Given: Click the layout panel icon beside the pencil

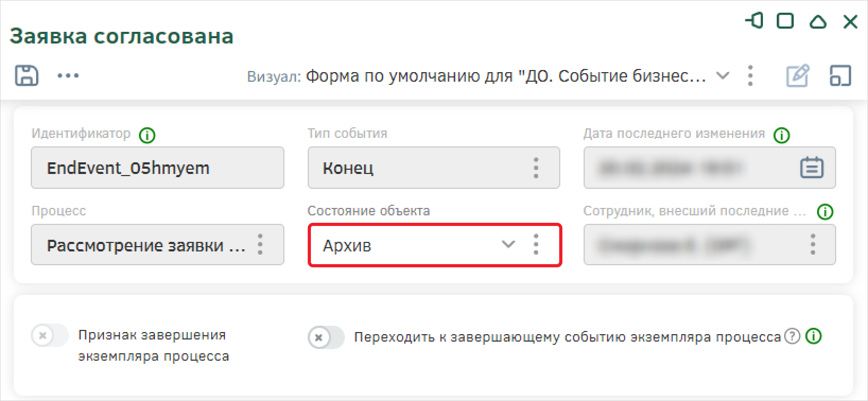Looking at the screenshot, I should point(840,76).
